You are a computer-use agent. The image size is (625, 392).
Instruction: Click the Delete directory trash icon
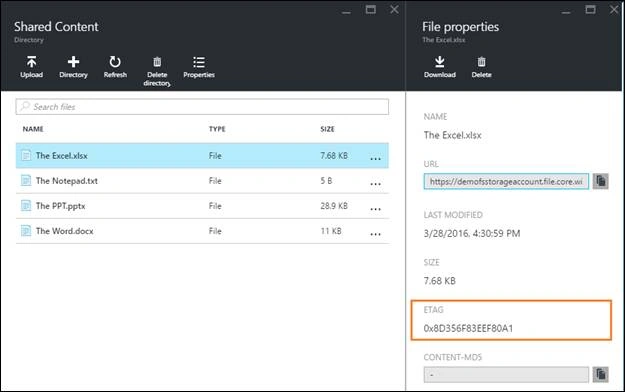157,62
